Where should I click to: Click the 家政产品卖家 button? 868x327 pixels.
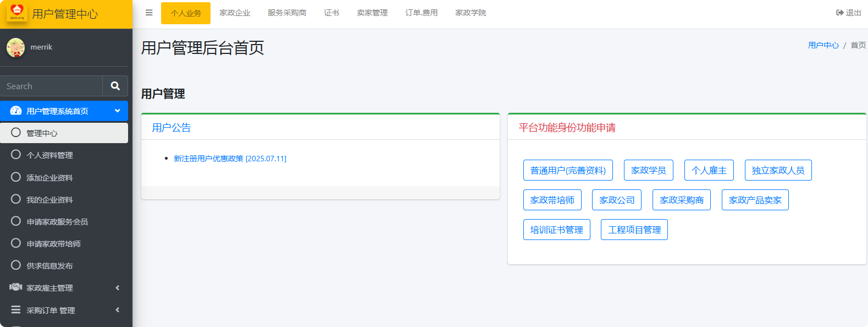[x=755, y=200]
